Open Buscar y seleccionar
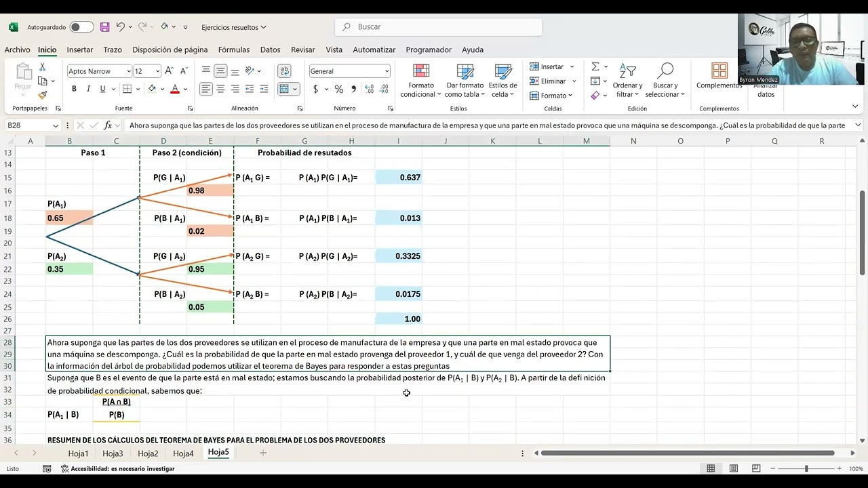Screen dimensions: 868x488 click(x=665, y=81)
